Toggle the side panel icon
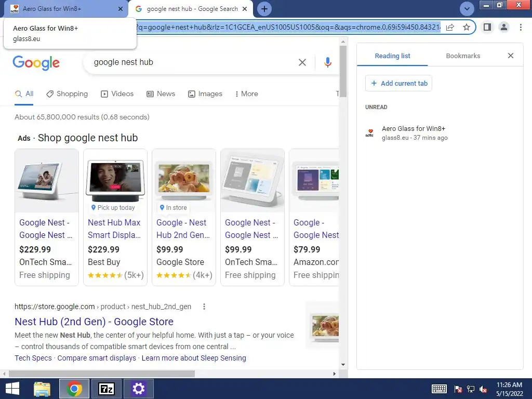 487,27
